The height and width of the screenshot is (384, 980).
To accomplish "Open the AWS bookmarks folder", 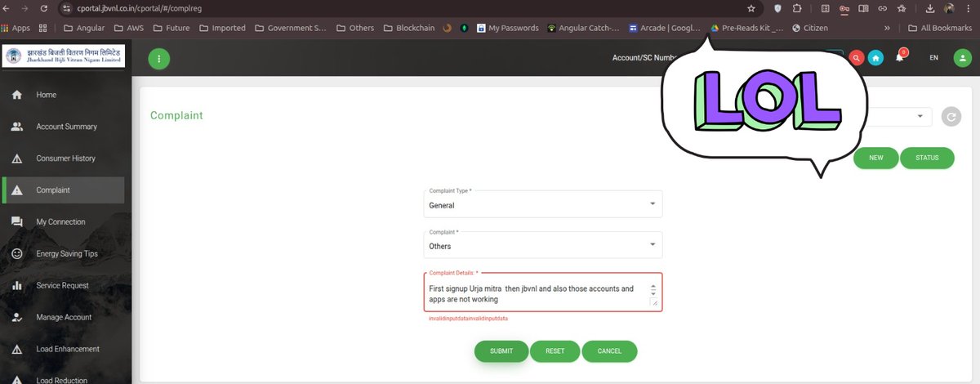I will click(129, 28).
